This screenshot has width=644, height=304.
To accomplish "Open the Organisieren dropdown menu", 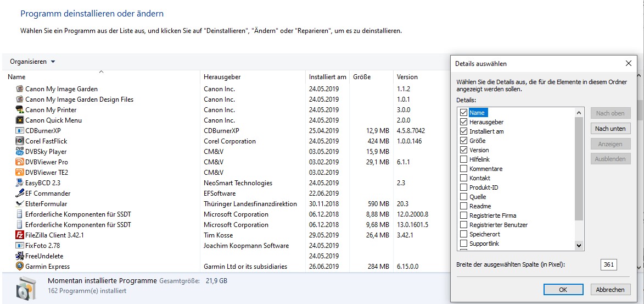I will tap(32, 62).
